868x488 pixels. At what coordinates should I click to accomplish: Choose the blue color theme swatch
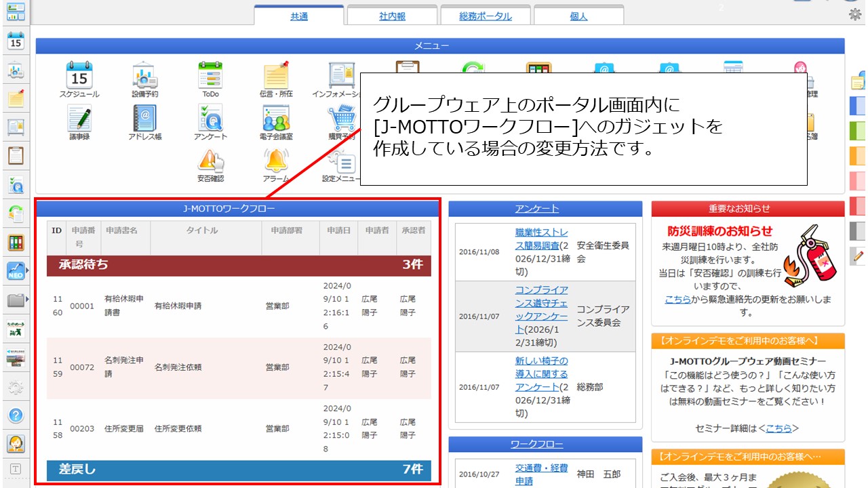(857, 106)
